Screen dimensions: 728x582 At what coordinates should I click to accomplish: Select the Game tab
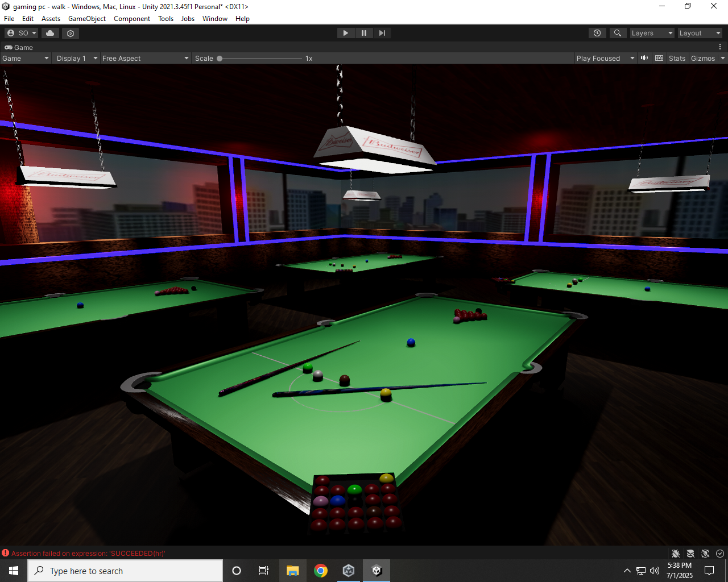[x=19, y=47]
